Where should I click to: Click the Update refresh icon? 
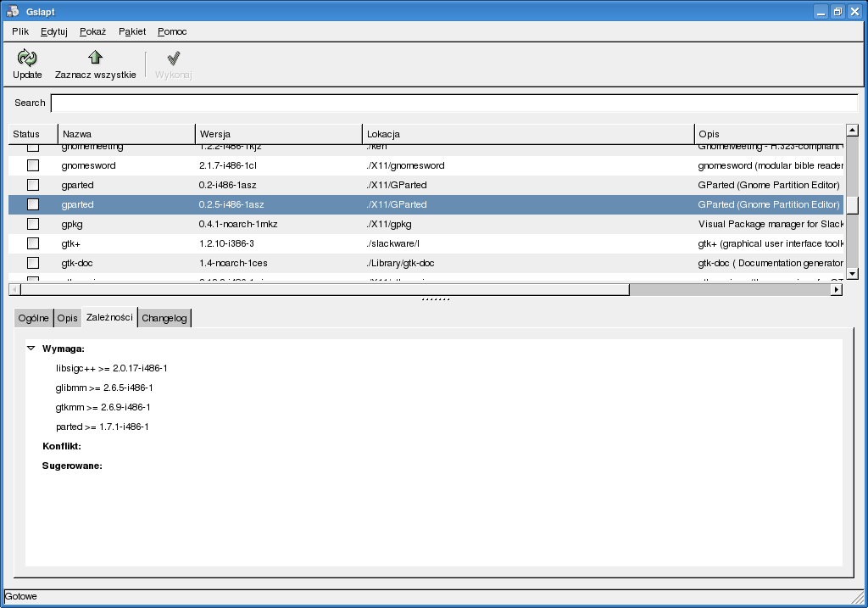pyautogui.click(x=26, y=58)
